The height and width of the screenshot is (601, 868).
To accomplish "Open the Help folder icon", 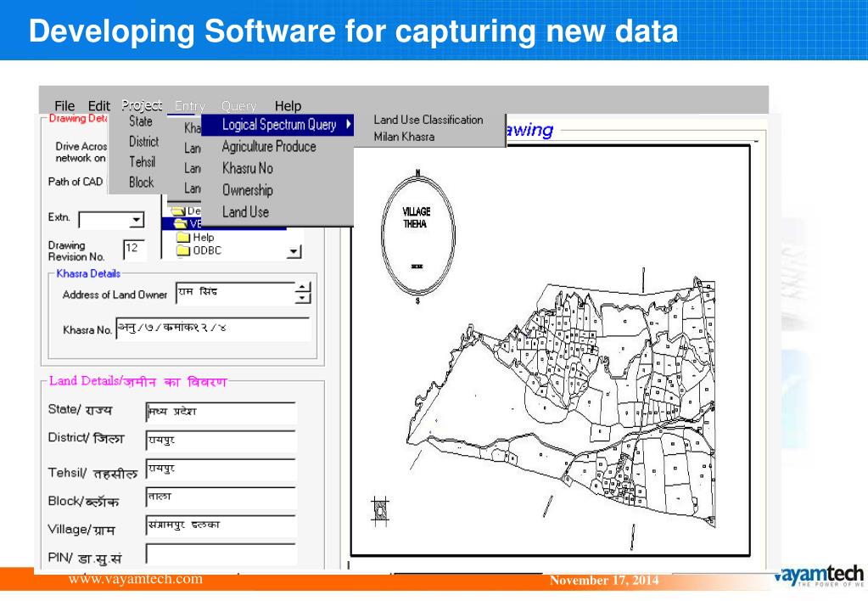I will (x=183, y=239).
